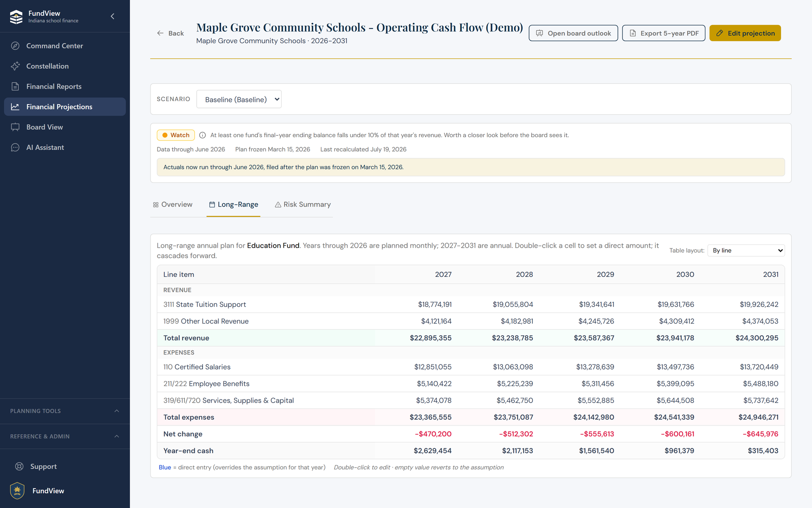Go Back to previous page
The image size is (812, 508).
pos(170,33)
